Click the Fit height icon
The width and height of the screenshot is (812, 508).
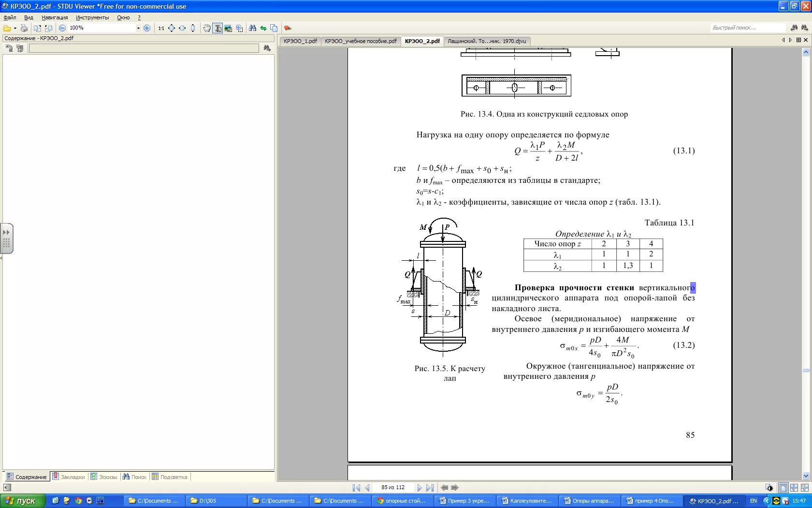point(193,28)
